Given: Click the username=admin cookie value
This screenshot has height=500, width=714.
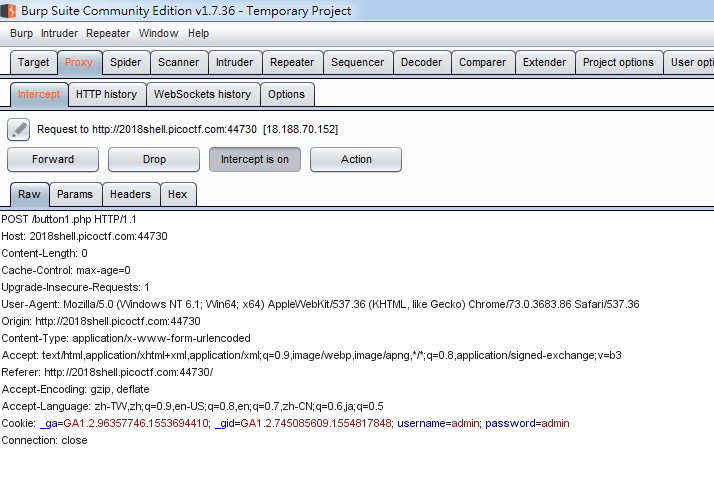Looking at the screenshot, I should pos(438,423).
